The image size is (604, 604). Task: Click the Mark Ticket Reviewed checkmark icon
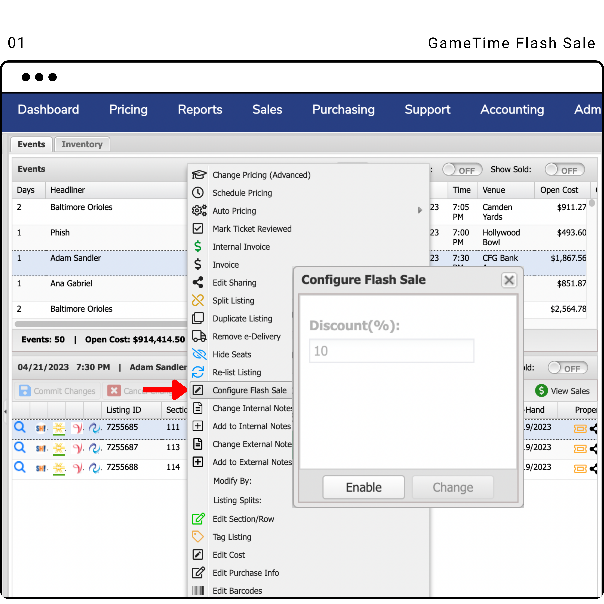[x=198, y=228]
